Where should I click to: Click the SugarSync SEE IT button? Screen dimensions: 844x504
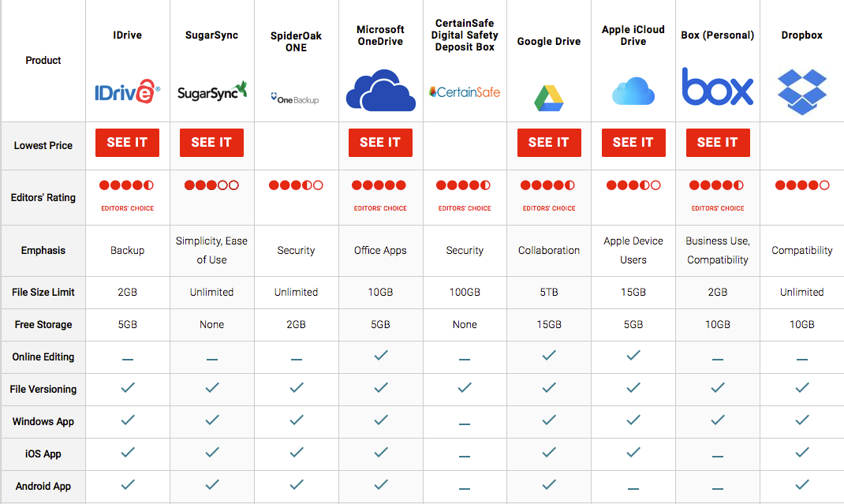click(211, 143)
